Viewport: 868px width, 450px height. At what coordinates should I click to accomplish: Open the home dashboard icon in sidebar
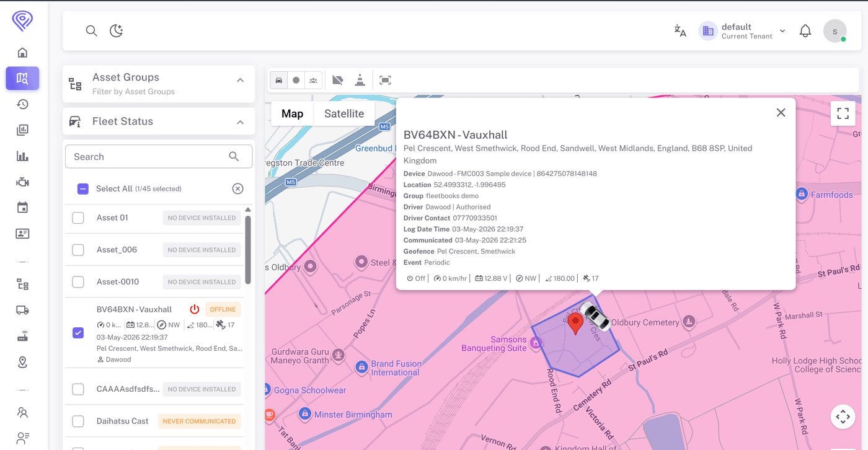(x=23, y=53)
